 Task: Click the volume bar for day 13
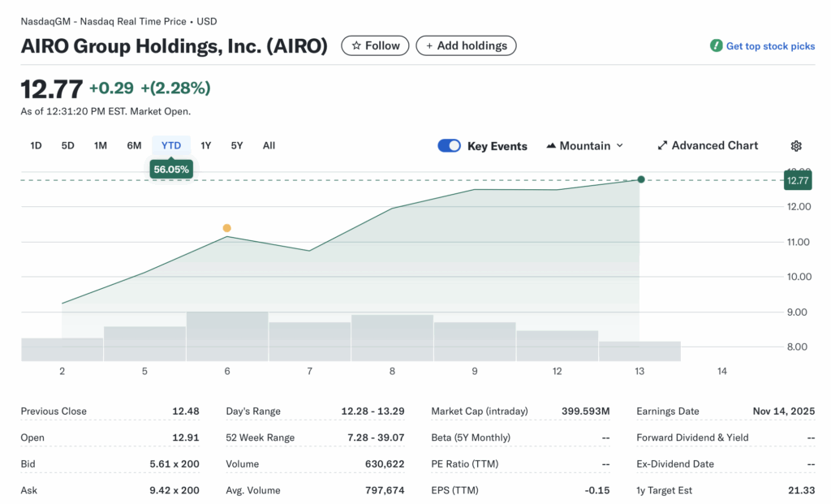coord(639,351)
